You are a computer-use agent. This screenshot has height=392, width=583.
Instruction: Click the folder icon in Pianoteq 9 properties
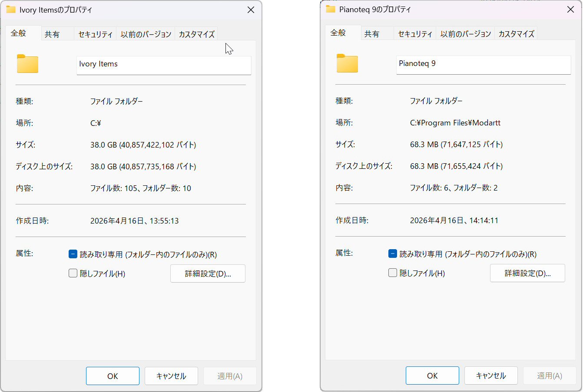click(x=347, y=63)
